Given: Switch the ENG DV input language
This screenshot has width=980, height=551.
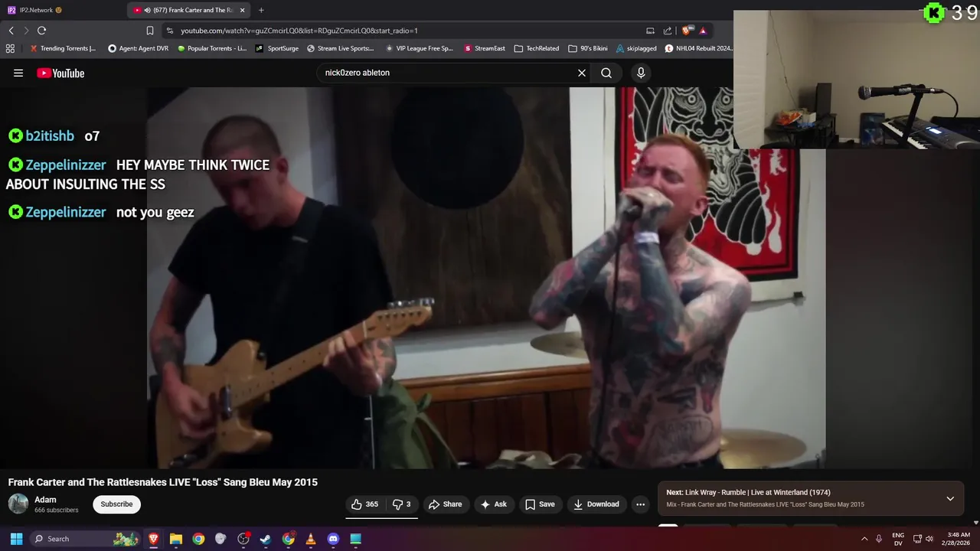Looking at the screenshot, I should pyautogui.click(x=898, y=539).
